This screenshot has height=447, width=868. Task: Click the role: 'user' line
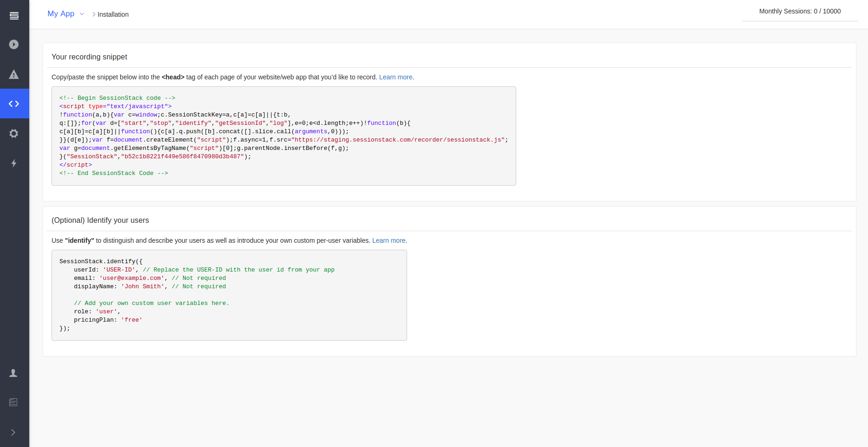[97, 311]
